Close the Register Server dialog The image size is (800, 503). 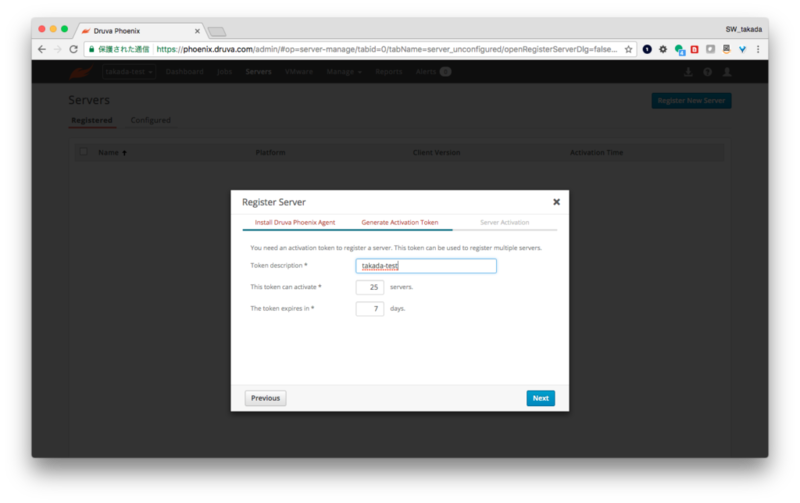point(557,202)
